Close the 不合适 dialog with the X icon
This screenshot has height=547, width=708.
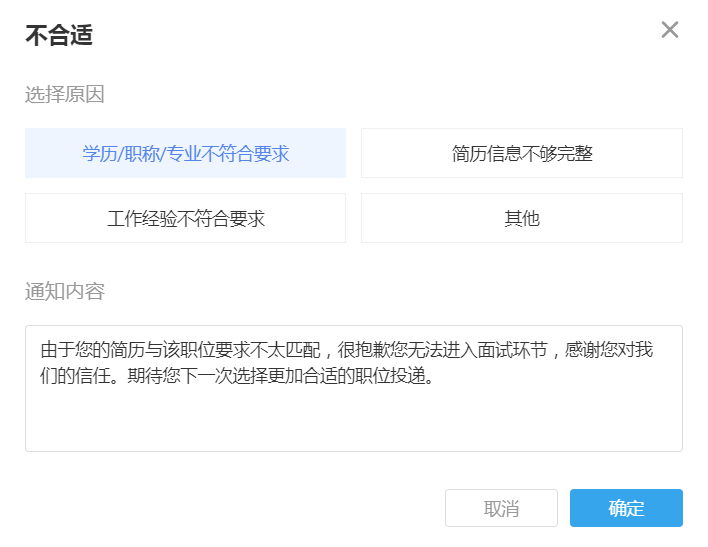click(x=670, y=30)
